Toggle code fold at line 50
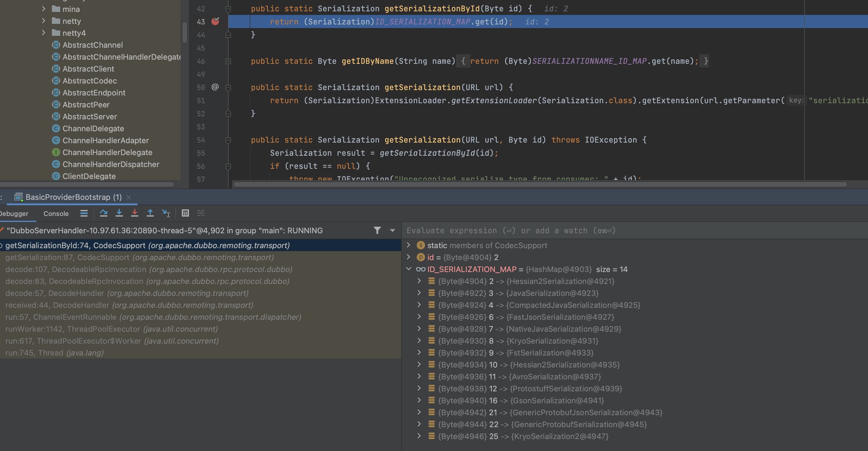This screenshot has height=451, width=868. (x=228, y=88)
